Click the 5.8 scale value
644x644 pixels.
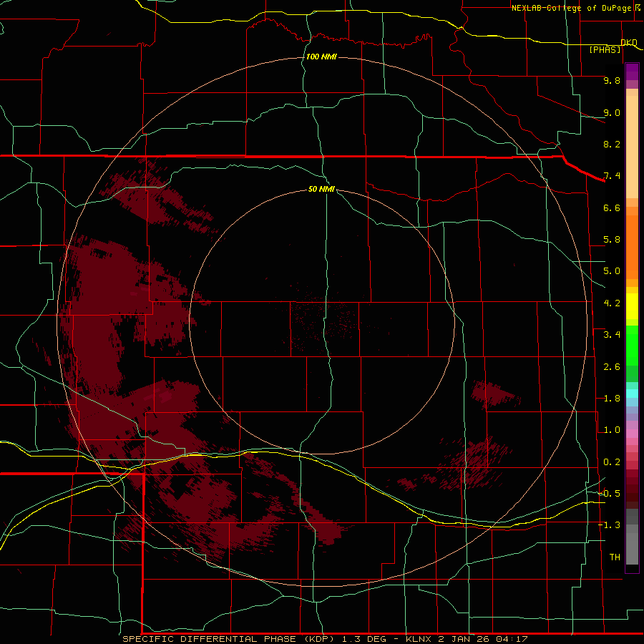[612, 240]
